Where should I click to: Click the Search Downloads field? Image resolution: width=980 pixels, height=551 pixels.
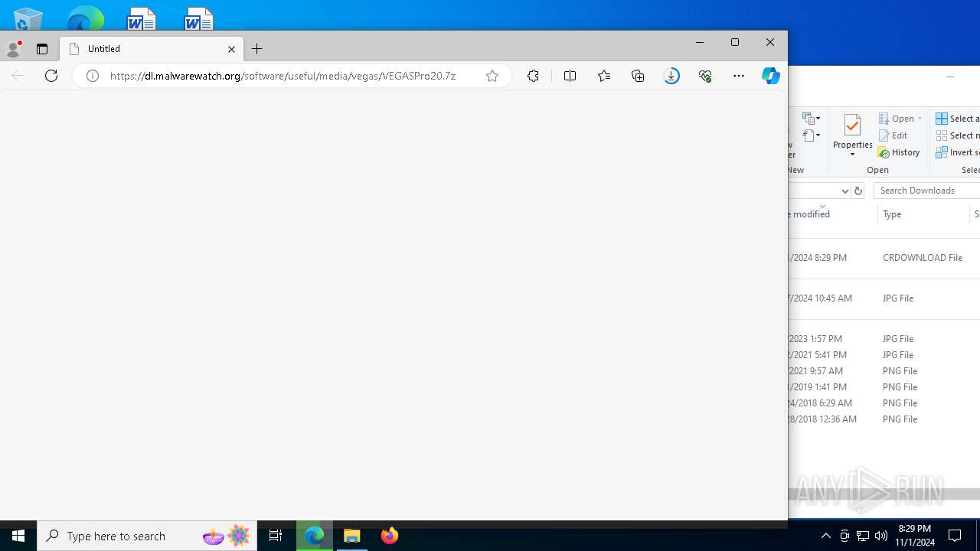coord(926,191)
